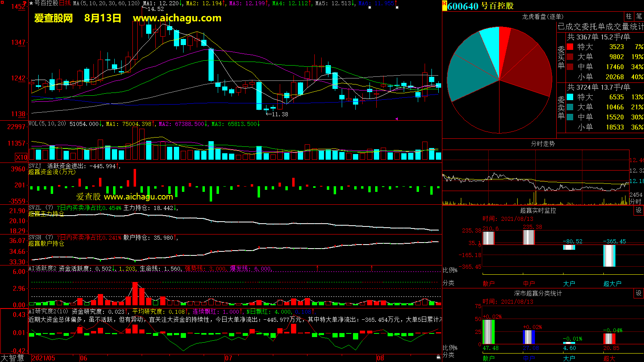Click the 235.38 中户 bar in realtime monitor
The height and width of the screenshot is (362, 644).
(529, 237)
